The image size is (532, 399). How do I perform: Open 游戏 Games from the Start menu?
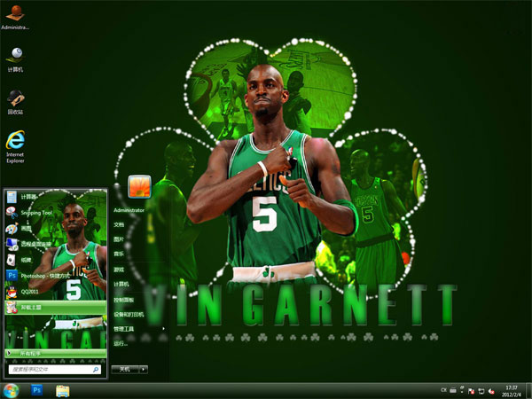pyautogui.click(x=119, y=270)
